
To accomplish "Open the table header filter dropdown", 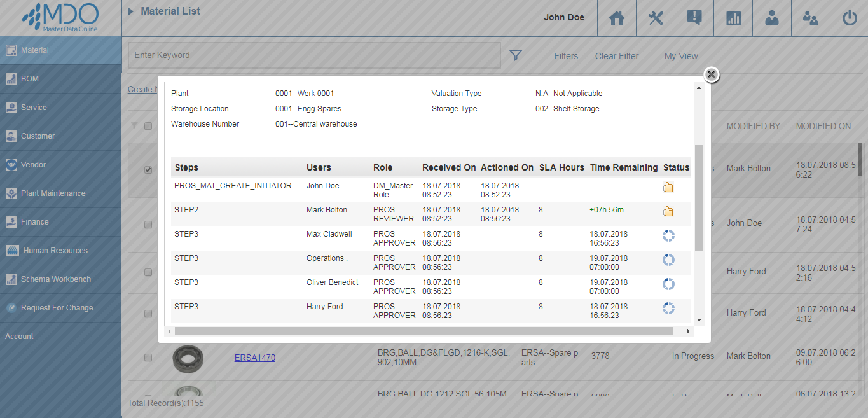I will pos(135,126).
